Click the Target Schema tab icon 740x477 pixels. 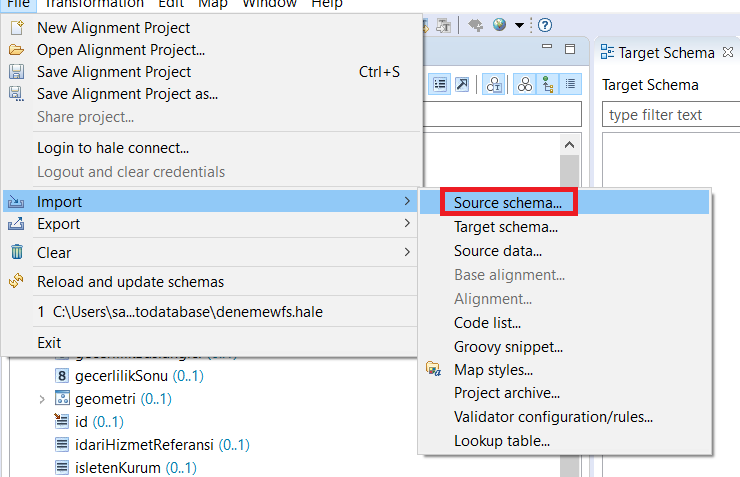click(607, 52)
